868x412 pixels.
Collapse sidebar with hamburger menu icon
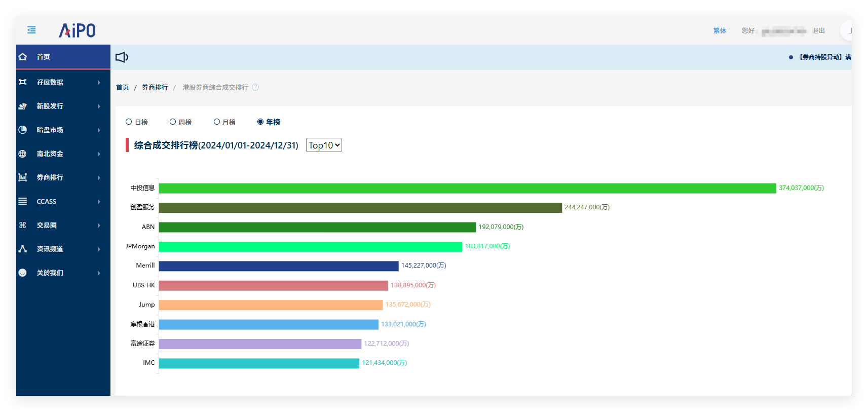(31, 30)
